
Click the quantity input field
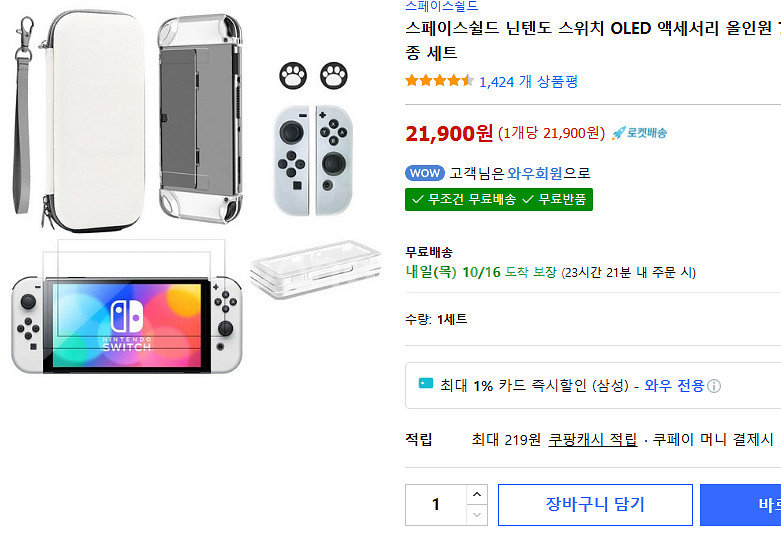[x=436, y=505]
